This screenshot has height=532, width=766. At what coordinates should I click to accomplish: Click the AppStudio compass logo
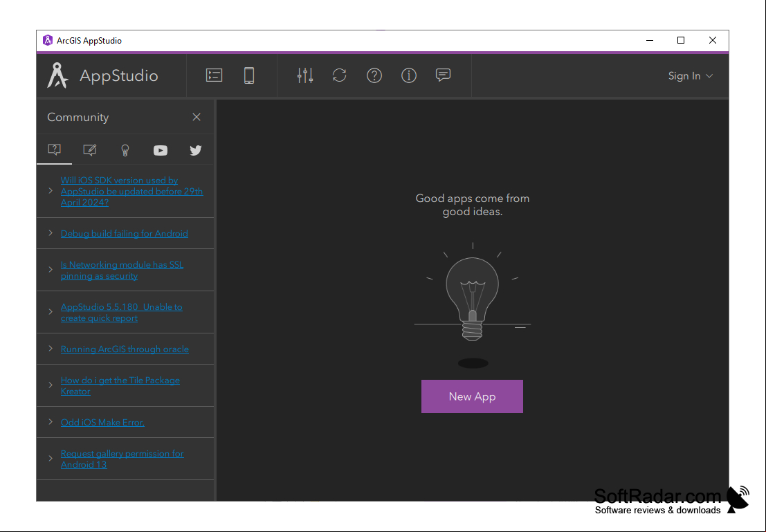[57, 75]
